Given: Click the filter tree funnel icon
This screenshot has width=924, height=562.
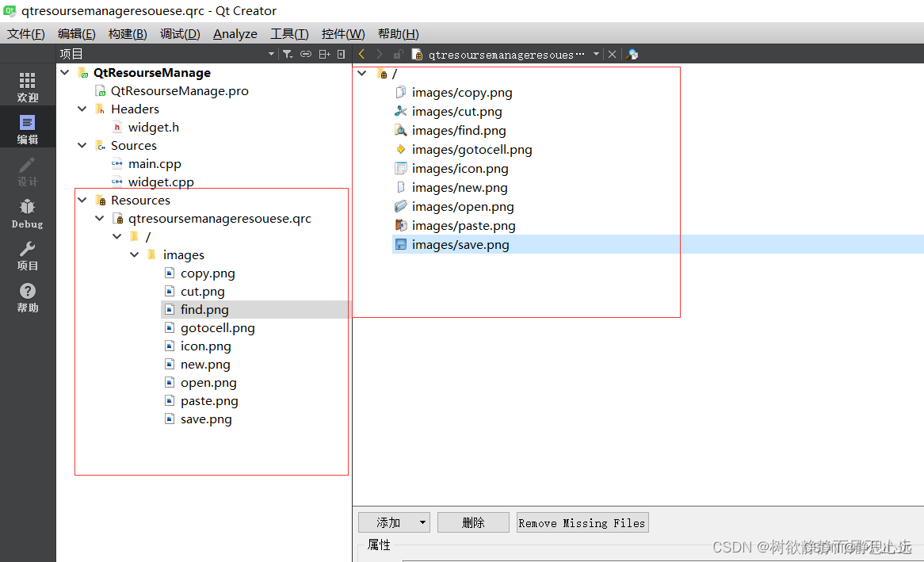Looking at the screenshot, I should click(x=287, y=54).
